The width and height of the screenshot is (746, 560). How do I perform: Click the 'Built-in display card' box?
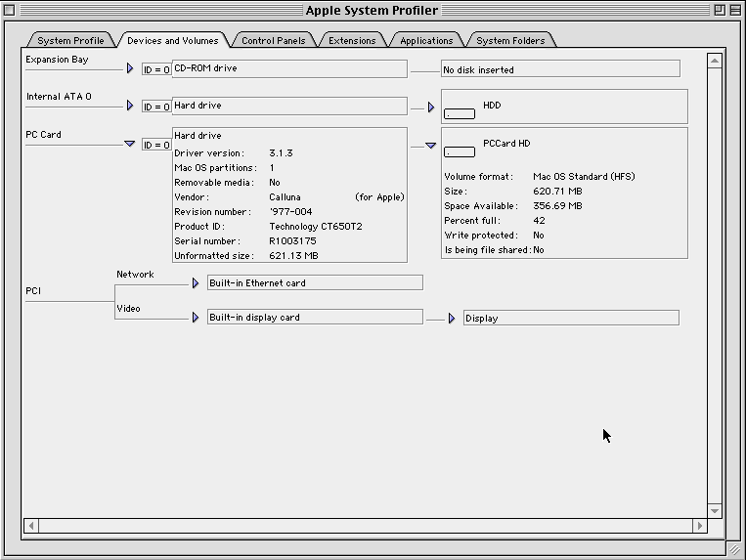[315, 317]
